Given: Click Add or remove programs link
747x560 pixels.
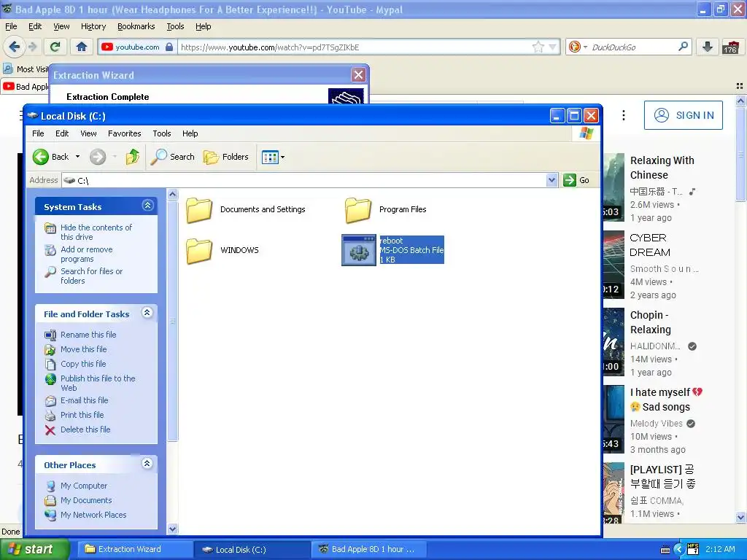Looking at the screenshot, I should pos(86,254).
